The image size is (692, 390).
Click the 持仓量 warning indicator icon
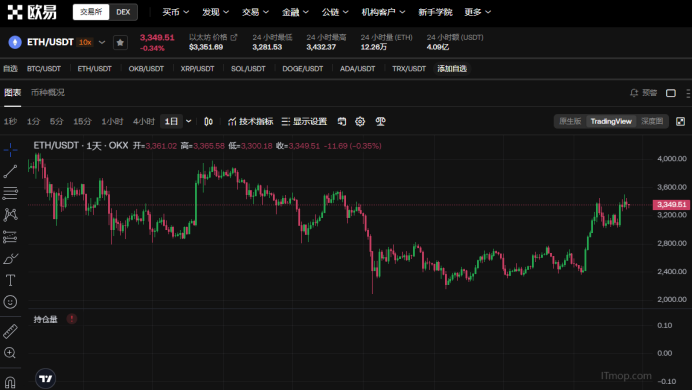coord(72,319)
